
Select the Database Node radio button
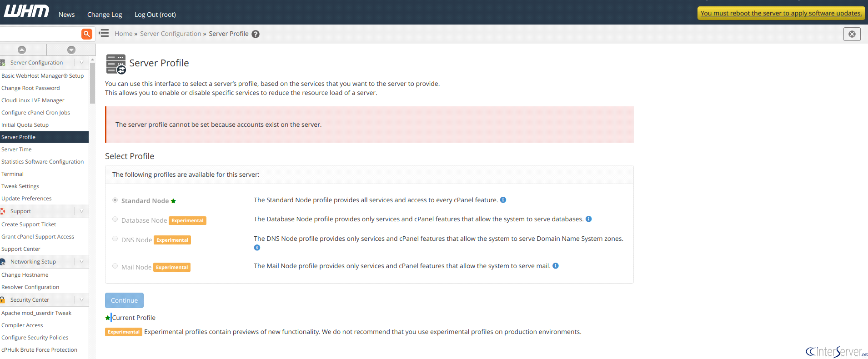(115, 219)
